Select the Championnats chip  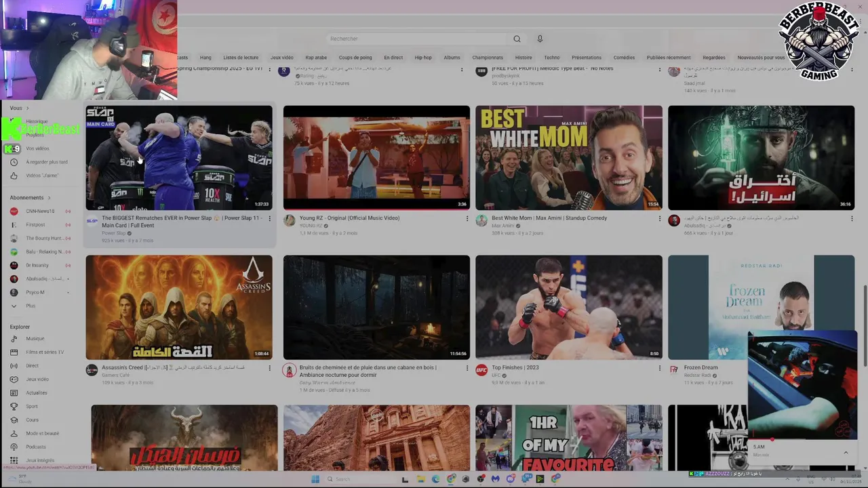coord(488,58)
